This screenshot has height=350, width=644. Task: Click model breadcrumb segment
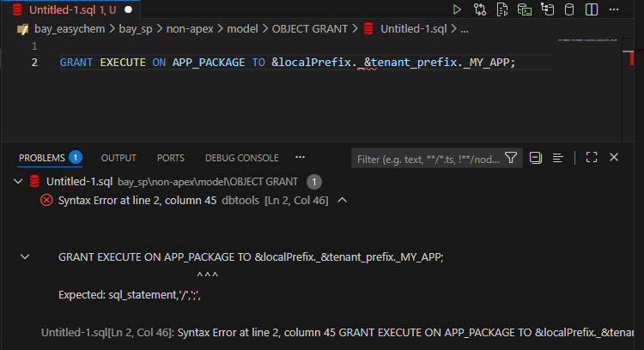pyautogui.click(x=242, y=28)
